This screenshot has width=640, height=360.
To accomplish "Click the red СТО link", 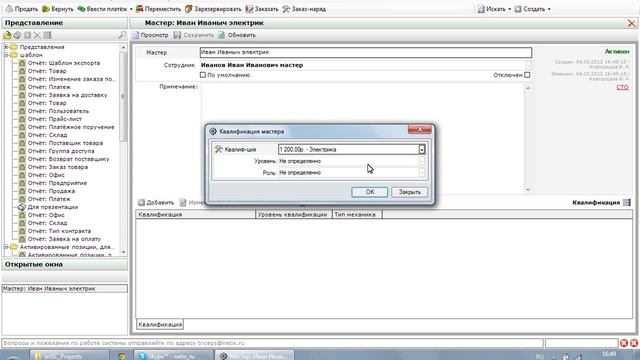I will coord(622,87).
